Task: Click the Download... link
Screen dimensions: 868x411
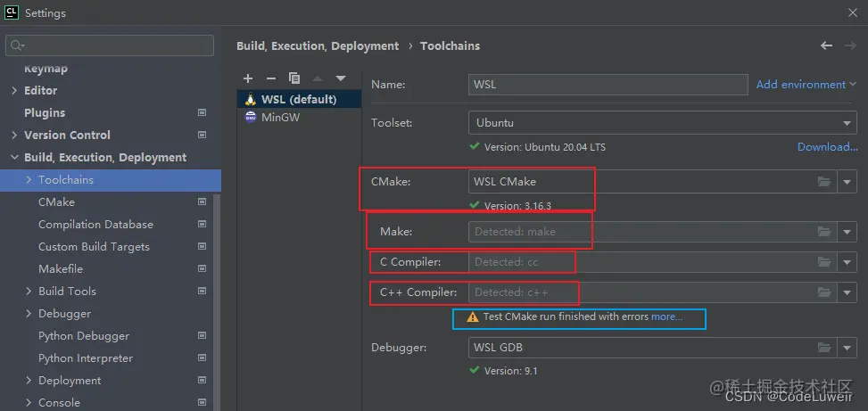Action: pyautogui.click(x=828, y=146)
